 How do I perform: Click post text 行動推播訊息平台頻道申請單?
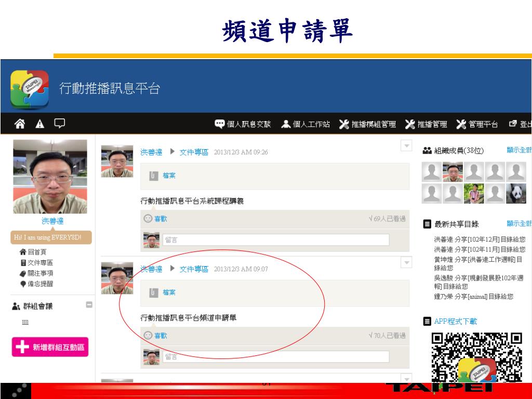click(188, 318)
